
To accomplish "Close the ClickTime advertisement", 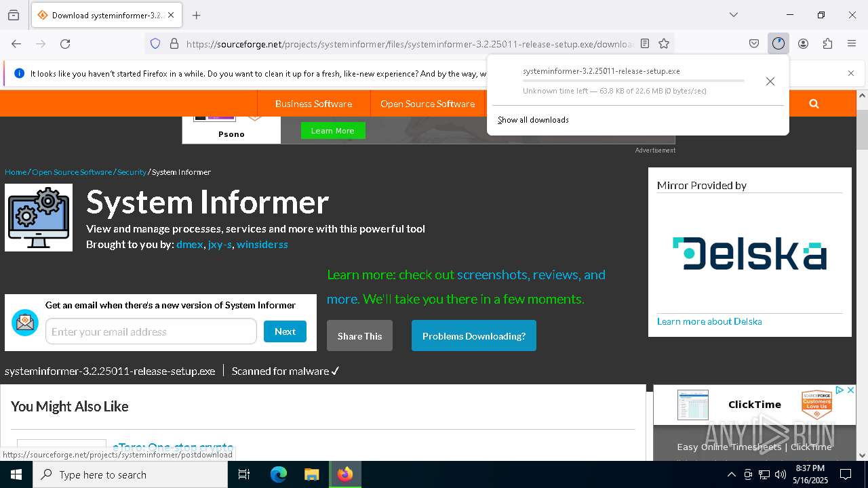I will (850, 390).
